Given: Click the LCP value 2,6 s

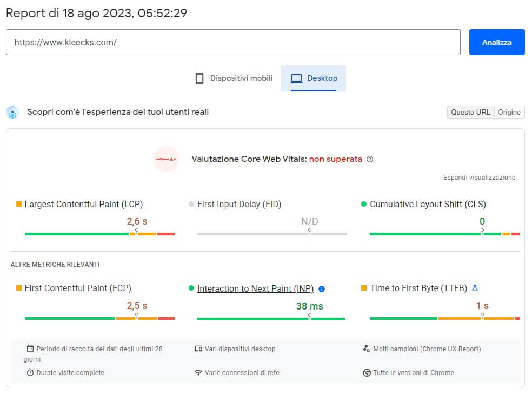Looking at the screenshot, I should [137, 221].
